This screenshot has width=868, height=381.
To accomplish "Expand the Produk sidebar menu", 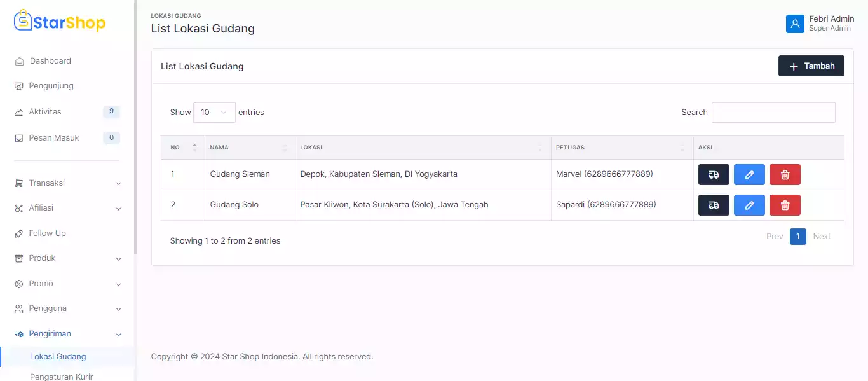I will point(67,258).
